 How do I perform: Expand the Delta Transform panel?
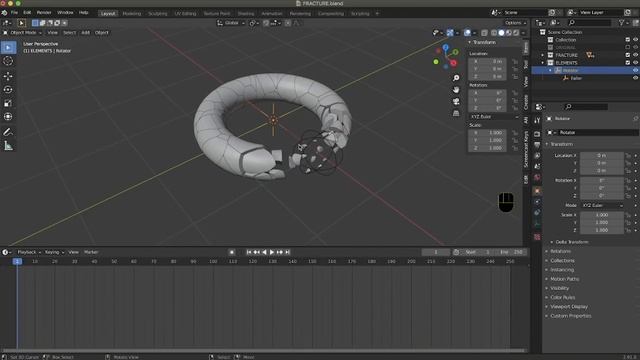tap(571, 242)
